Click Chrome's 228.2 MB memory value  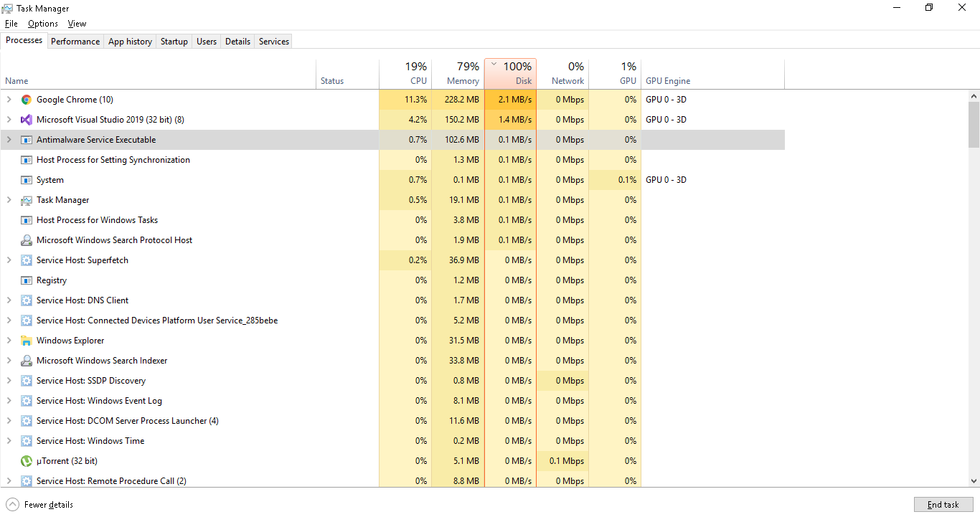[462, 100]
